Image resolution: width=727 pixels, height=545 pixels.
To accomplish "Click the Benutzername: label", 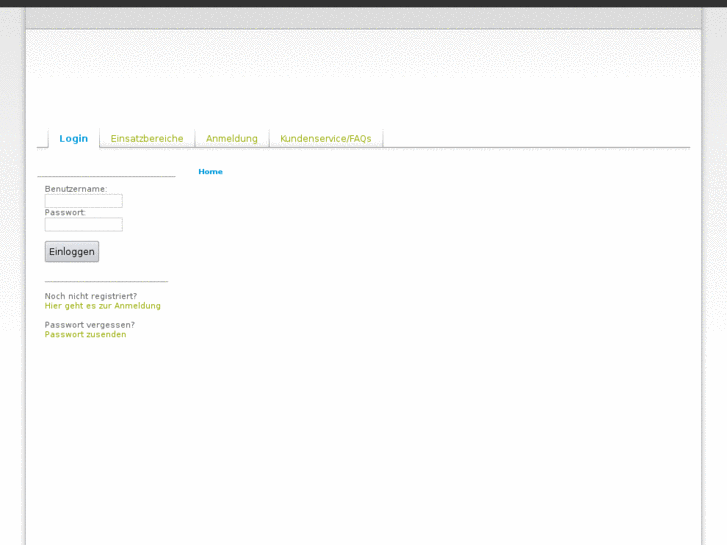I will 76,189.
